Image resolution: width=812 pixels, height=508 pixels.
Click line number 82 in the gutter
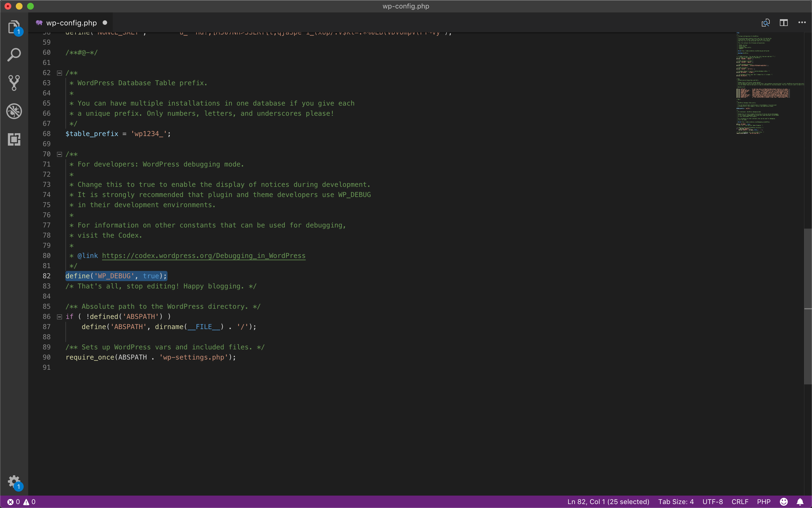(x=47, y=276)
